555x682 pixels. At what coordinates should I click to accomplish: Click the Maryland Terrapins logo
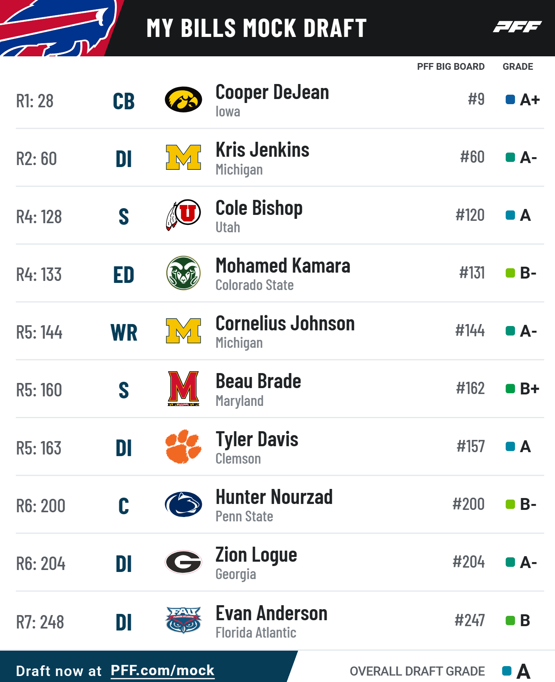click(x=184, y=388)
